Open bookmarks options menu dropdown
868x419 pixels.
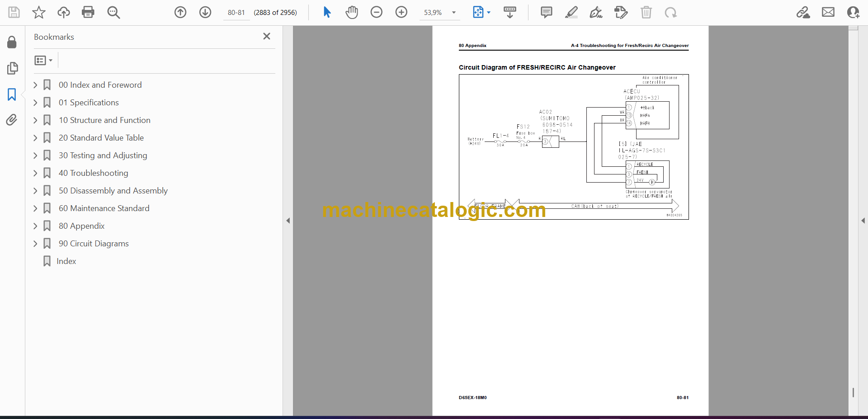click(43, 60)
